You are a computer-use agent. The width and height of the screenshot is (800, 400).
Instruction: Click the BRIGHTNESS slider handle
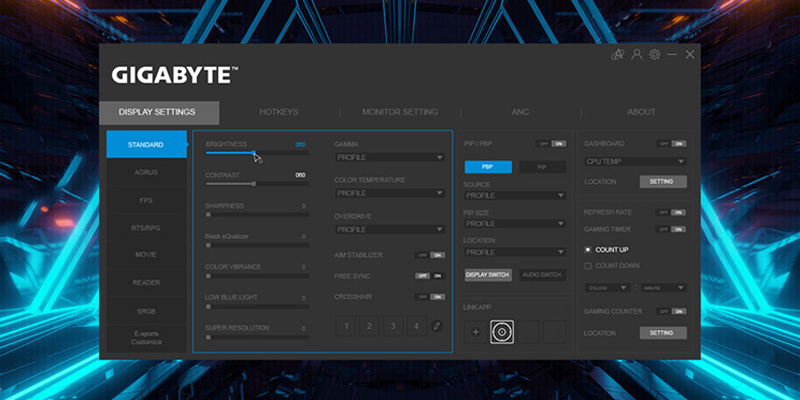pos(254,153)
